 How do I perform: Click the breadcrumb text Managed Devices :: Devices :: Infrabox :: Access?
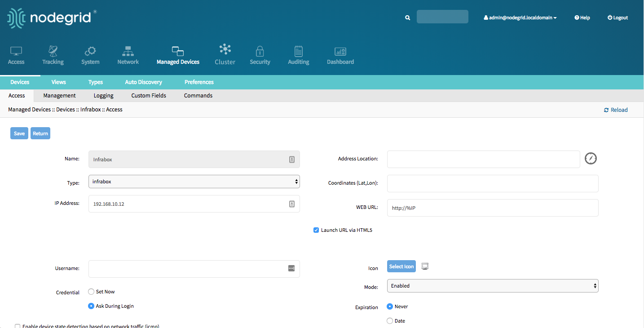pyautogui.click(x=65, y=110)
